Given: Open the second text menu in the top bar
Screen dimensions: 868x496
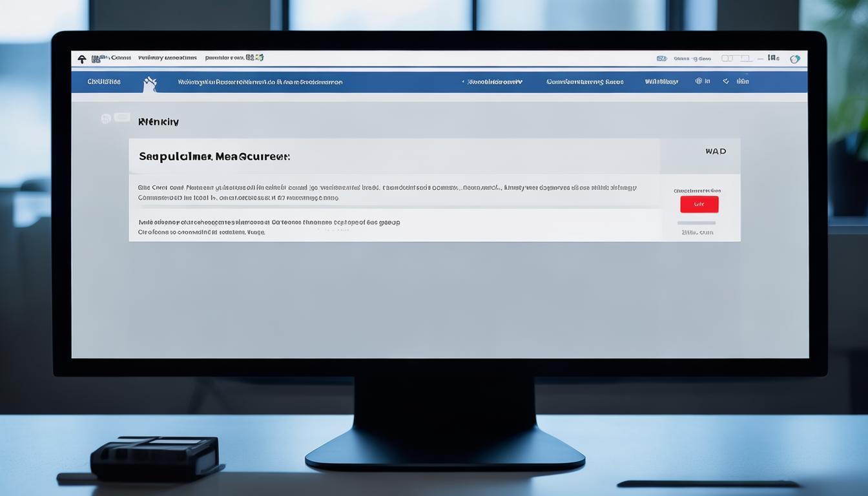Looking at the screenshot, I should pyautogui.click(x=167, y=57).
